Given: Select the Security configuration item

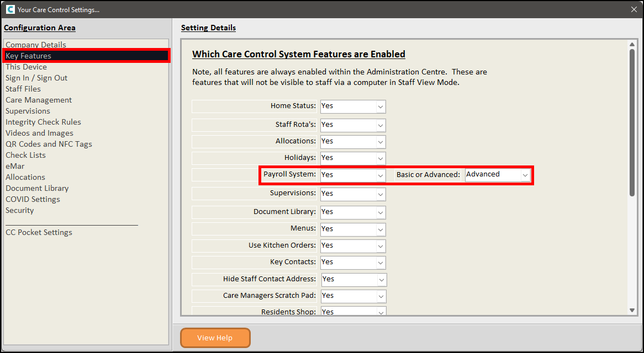Looking at the screenshot, I should (19, 210).
